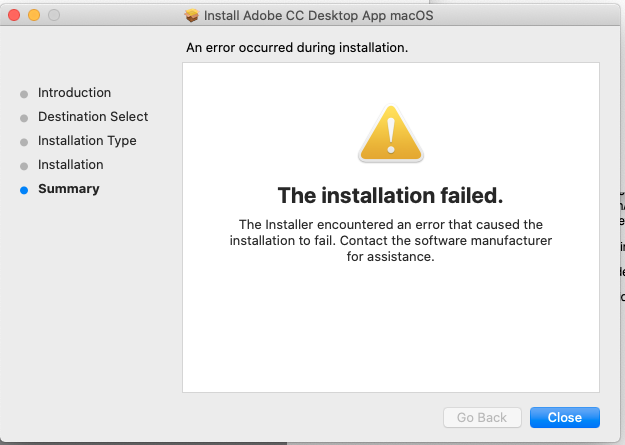Image resolution: width=625 pixels, height=445 pixels.
Task: Click the yellow warning triangle icon
Action: pos(391,133)
